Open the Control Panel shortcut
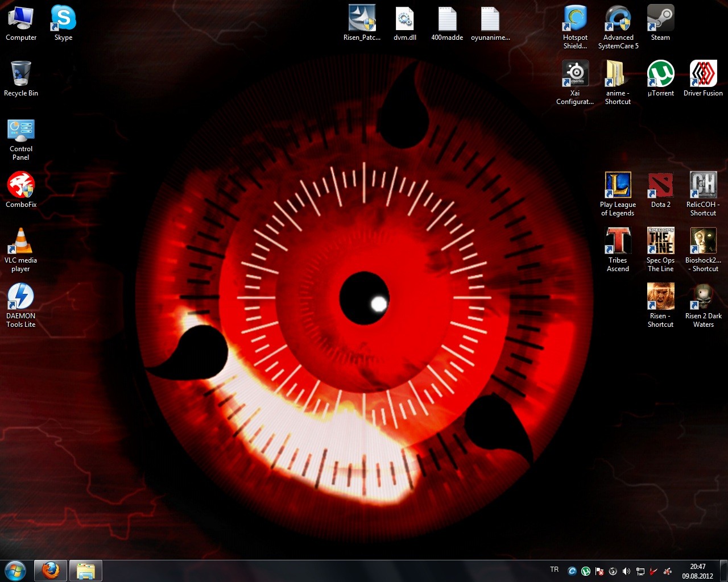This screenshot has width=728, height=582. (21, 139)
